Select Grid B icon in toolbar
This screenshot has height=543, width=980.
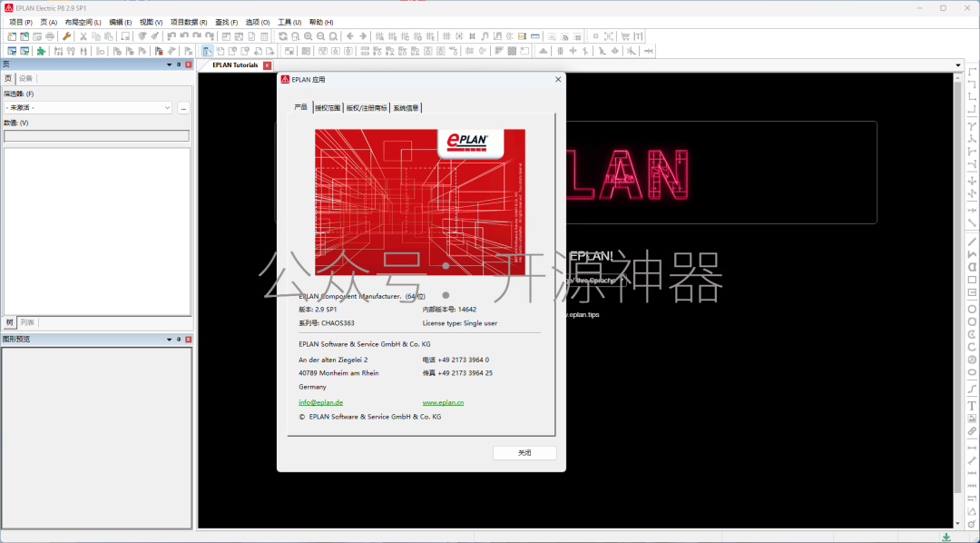click(393, 36)
